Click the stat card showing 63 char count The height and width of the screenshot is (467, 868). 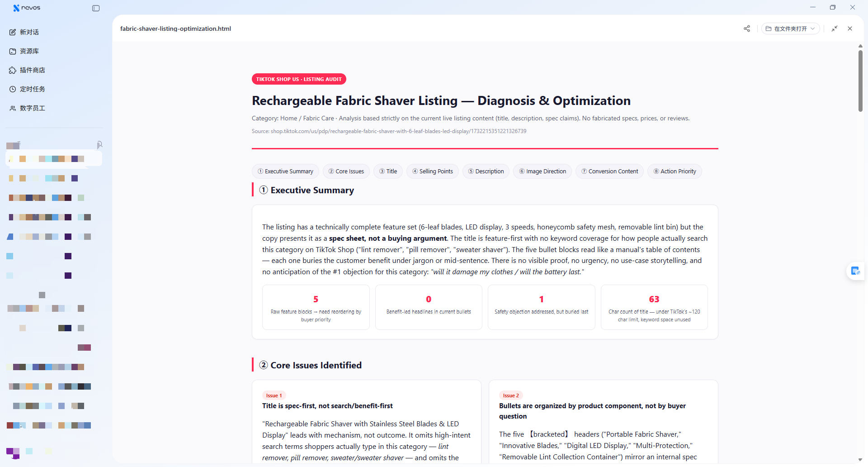pyautogui.click(x=654, y=307)
